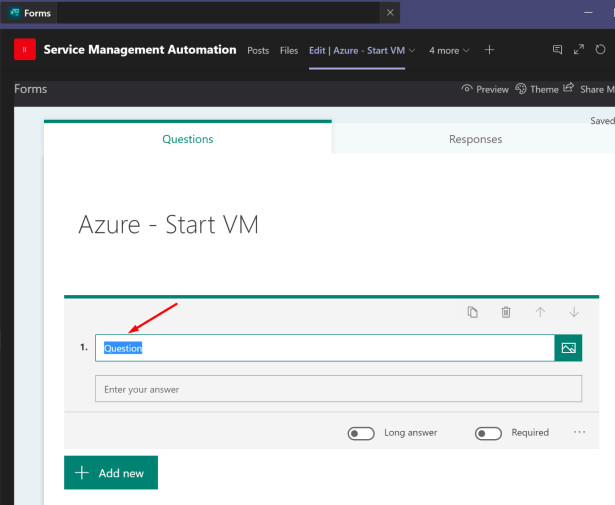Open the '4 more' tabs dropdown
This screenshot has height=505, width=615.
[x=449, y=50]
